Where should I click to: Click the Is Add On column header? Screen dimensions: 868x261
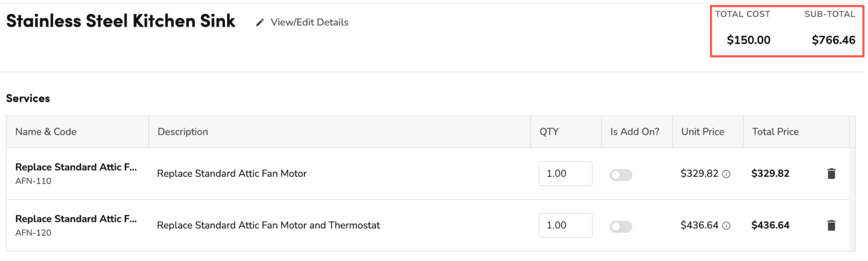636,132
